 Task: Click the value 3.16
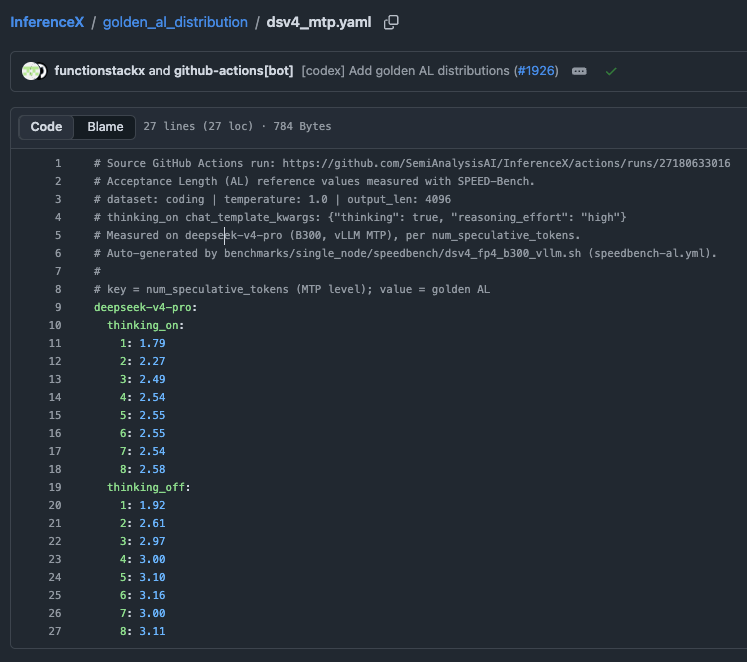point(152,595)
